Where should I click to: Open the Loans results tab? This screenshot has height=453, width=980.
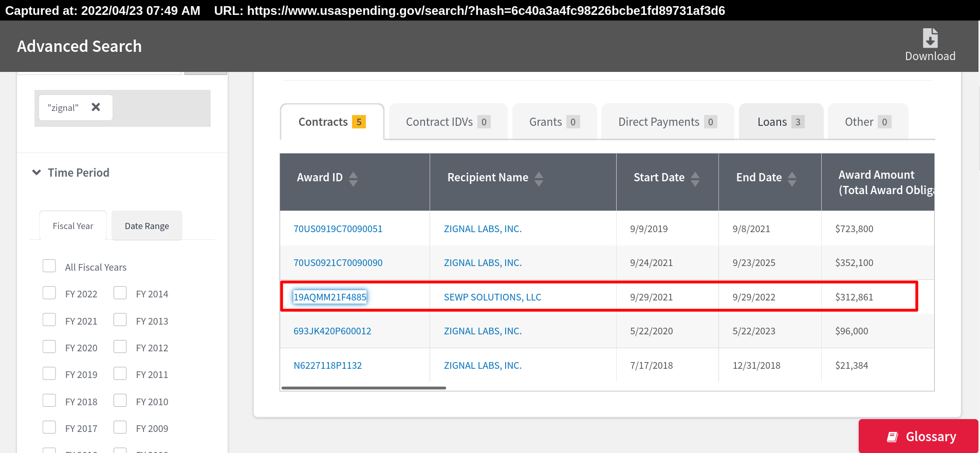[781, 122]
